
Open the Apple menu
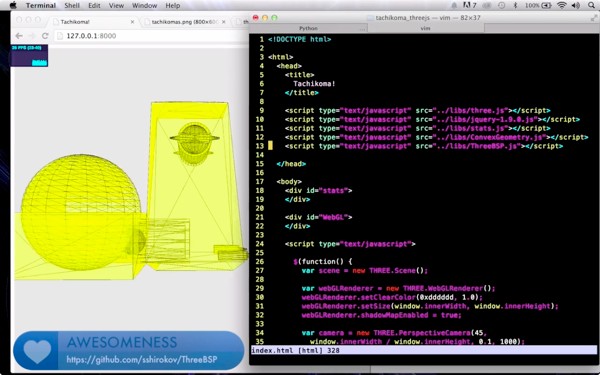(x=13, y=5)
